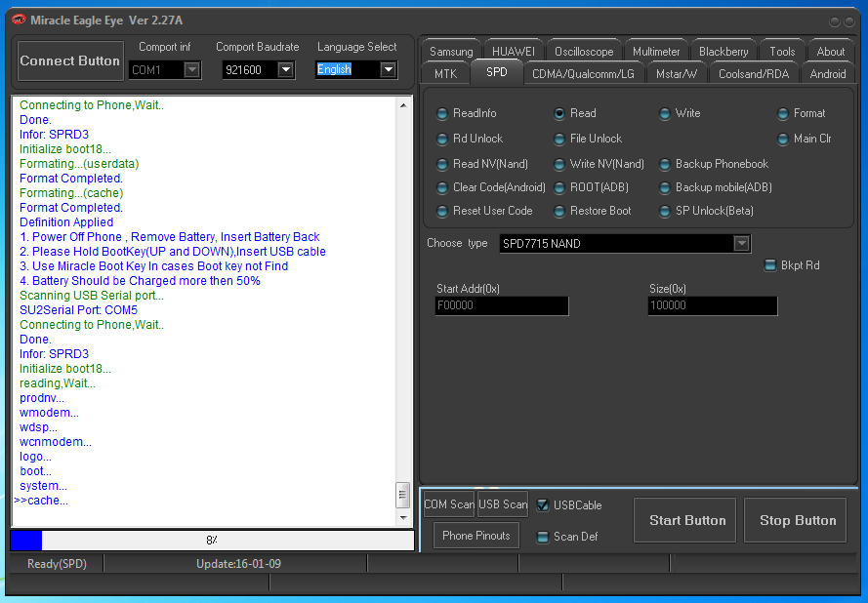Viewport: 868px width, 603px height.
Task: Click the log scrollbar up arrow
Action: [x=403, y=105]
